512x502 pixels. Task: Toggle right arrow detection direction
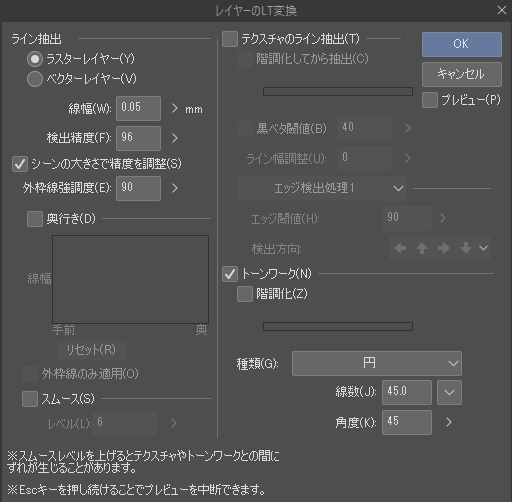coord(444,248)
